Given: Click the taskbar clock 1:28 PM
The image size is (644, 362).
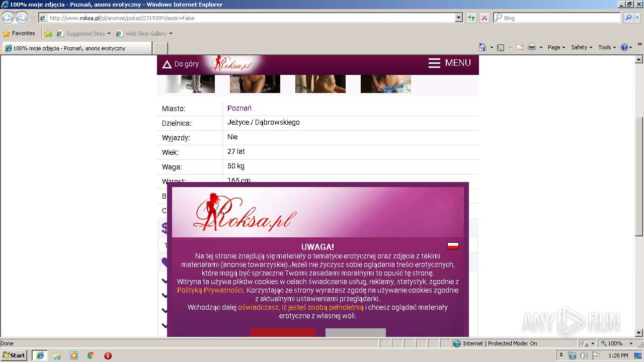Looking at the screenshot, I should point(618,355).
